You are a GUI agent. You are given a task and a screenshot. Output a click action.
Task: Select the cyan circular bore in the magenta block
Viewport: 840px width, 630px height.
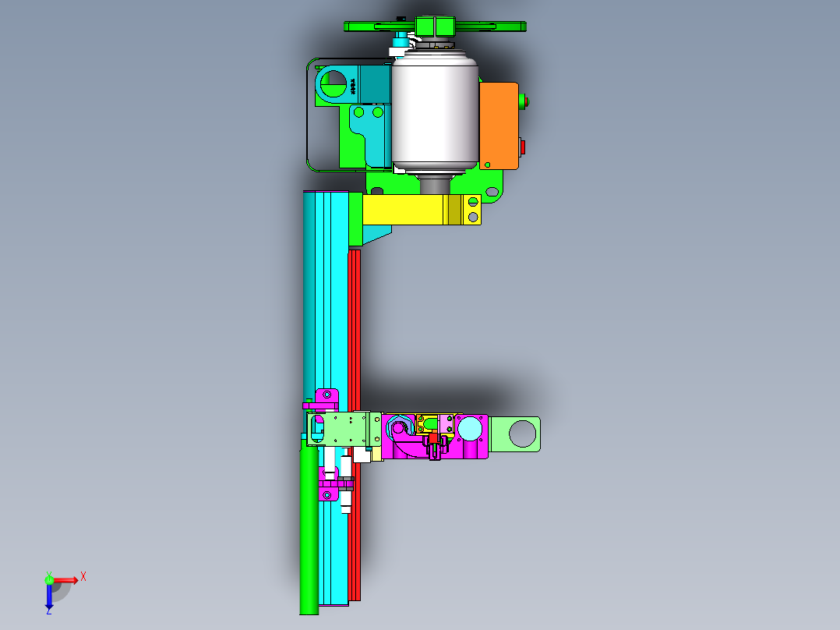click(470, 428)
